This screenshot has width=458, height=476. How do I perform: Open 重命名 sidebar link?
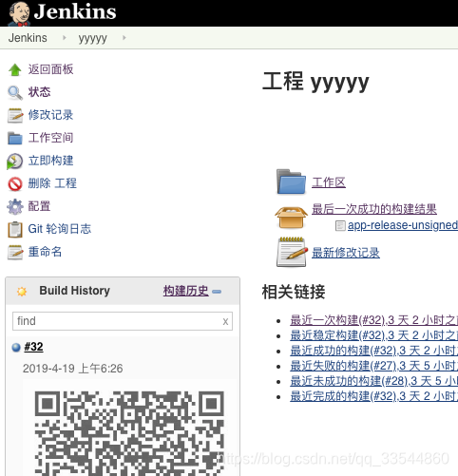click(45, 252)
